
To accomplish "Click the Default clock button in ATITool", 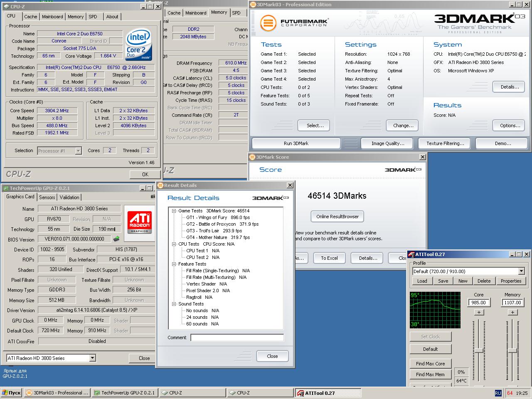I will click(x=430, y=349).
